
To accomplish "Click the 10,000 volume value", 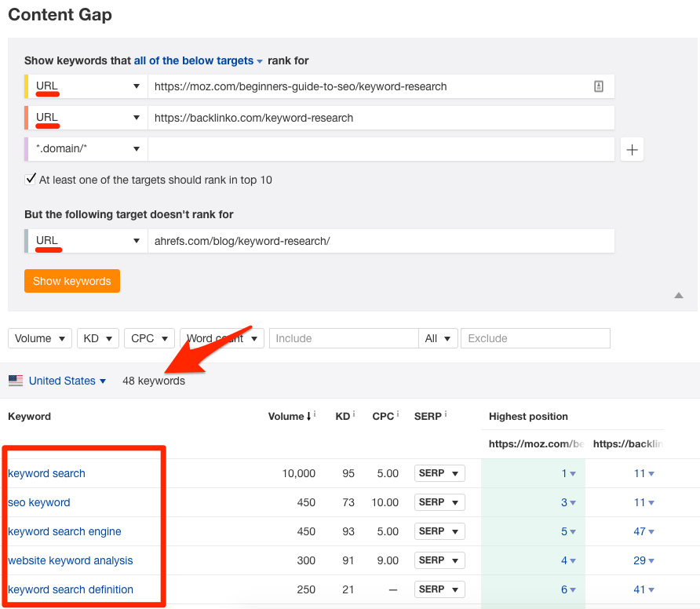I will coord(299,473).
